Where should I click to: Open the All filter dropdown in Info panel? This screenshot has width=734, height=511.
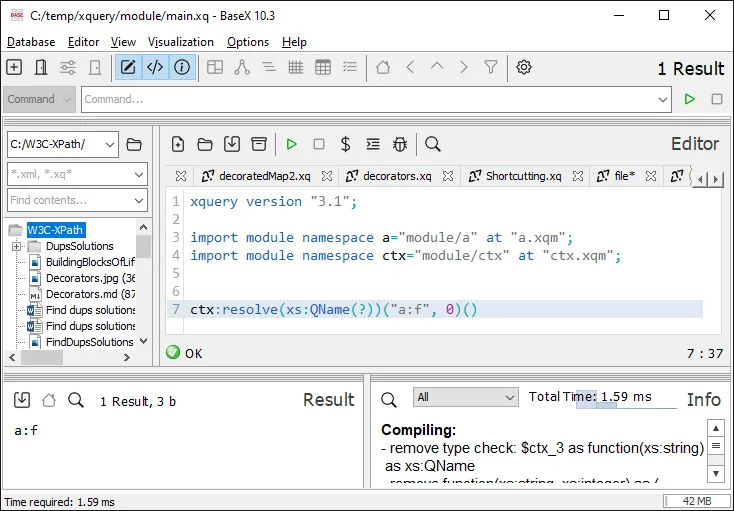pos(465,397)
